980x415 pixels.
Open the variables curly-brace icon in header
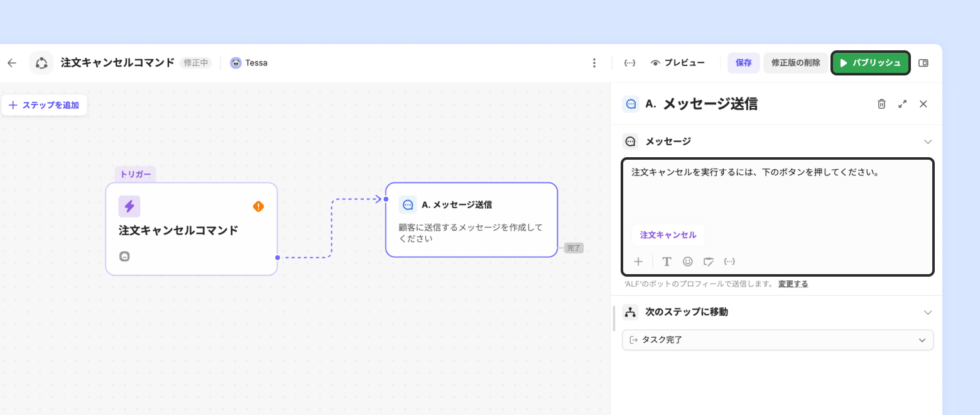(x=629, y=63)
